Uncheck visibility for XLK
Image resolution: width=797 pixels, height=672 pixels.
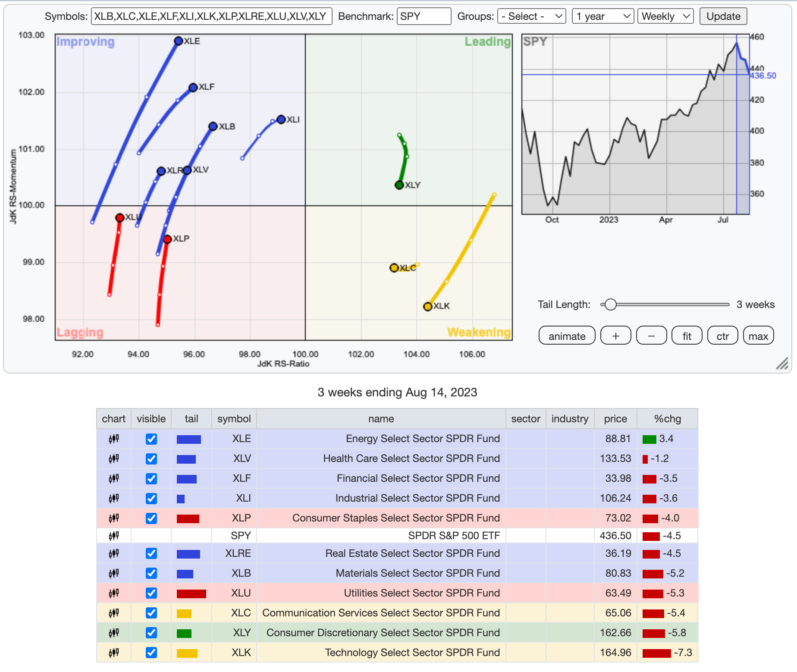(x=151, y=653)
